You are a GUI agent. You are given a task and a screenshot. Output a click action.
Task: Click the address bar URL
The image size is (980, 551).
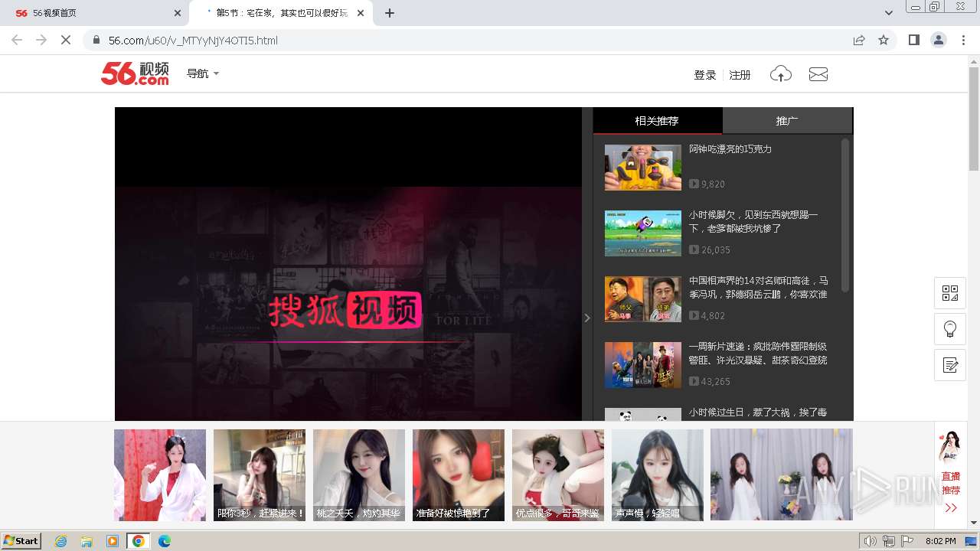pos(193,41)
